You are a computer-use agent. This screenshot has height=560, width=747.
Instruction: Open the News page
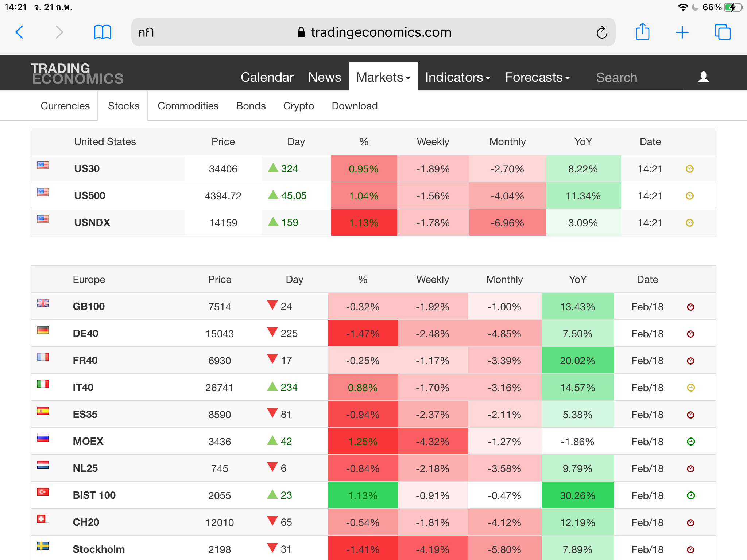click(325, 77)
